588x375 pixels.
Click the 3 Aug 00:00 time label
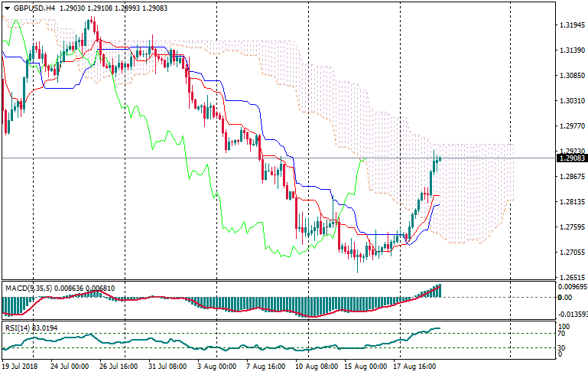pyautogui.click(x=216, y=367)
